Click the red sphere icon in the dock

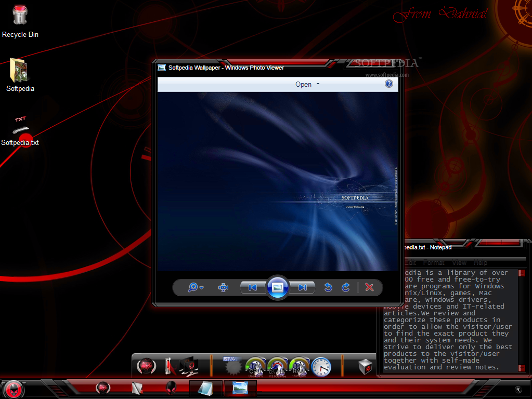click(x=146, y=366)
